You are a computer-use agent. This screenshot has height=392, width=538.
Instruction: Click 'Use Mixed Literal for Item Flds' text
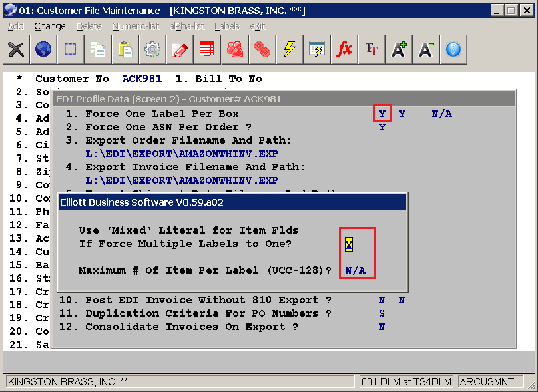[x=188, y=230]
